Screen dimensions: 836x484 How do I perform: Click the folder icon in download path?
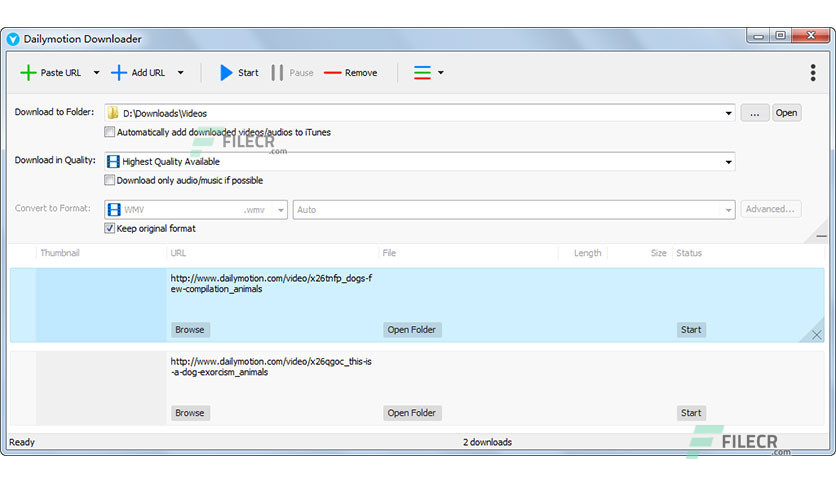112,113
